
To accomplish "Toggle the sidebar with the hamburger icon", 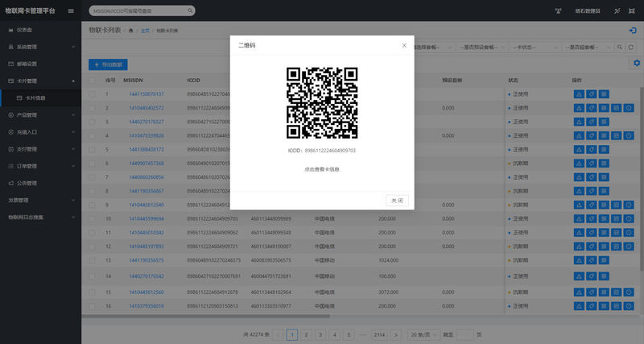I will (71, 10).
